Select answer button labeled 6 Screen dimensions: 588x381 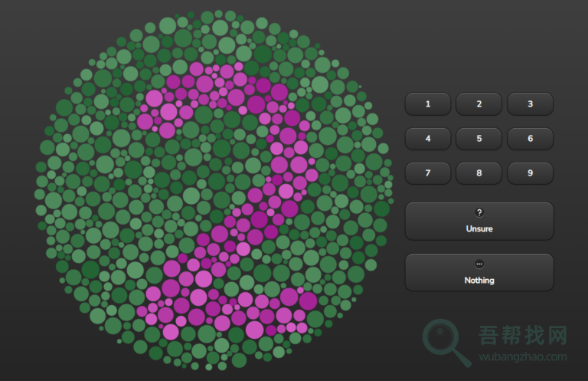point(530,139)
